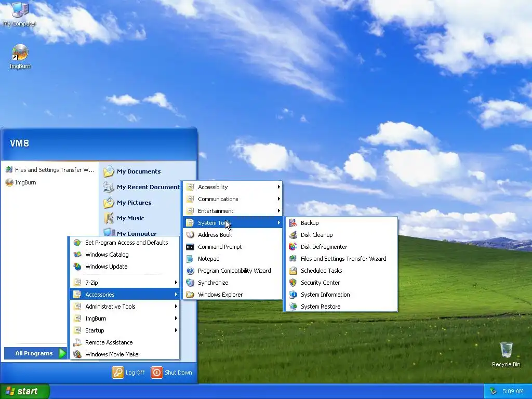This screenshot has width=532, height=399.
Task: Click the My Documents folder icon
Action: click(109, 171)
